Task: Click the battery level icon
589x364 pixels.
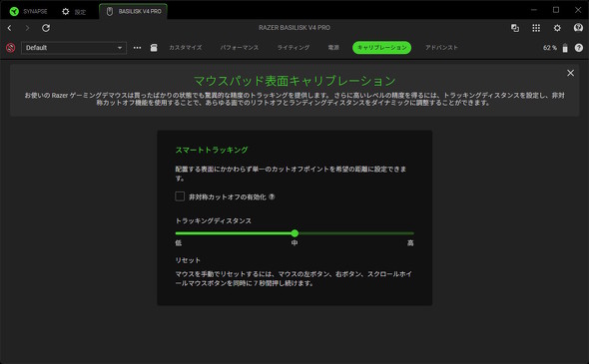Action: point(565,48)
